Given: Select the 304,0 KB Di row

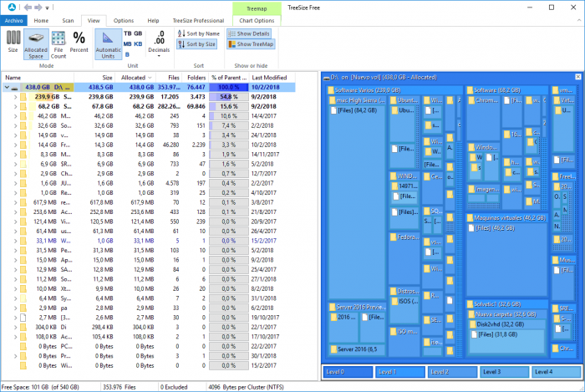Looking at the screenshot, I should click(149, 328).
